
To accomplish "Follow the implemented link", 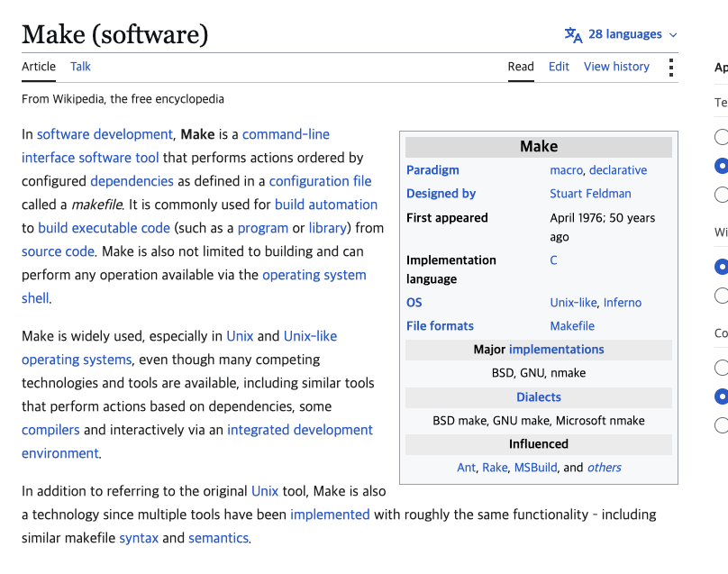I will [x=330, y=515].
